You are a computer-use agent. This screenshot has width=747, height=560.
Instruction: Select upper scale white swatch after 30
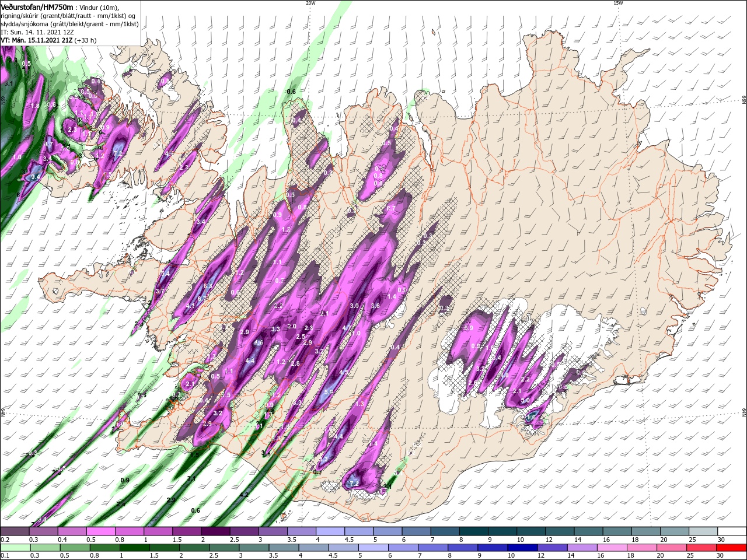click(732, 531)
